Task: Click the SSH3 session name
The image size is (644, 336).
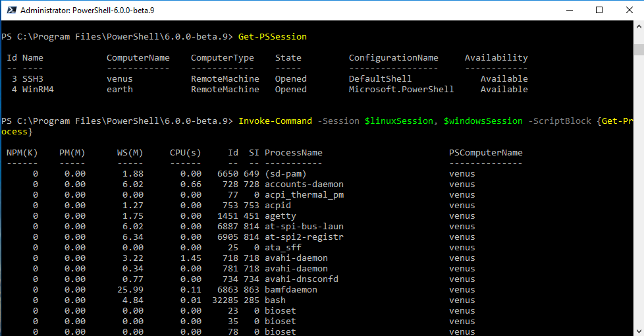Action: pos(32,79)
